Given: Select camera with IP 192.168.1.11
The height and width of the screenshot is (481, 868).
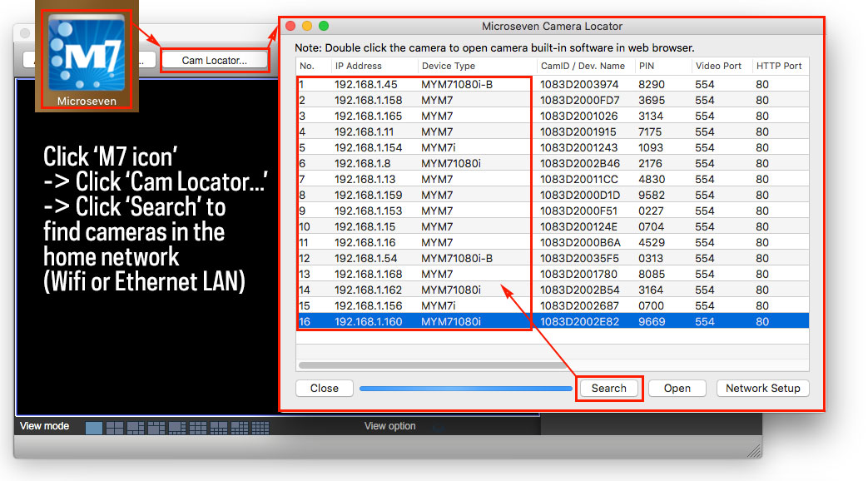Looking at the screenshot, I should (x=364, y=131).
